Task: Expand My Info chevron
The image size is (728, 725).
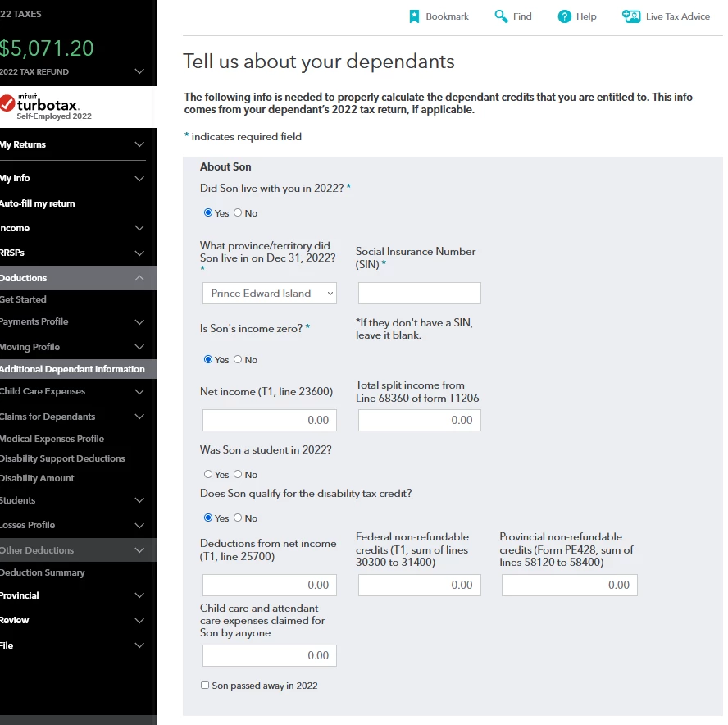Action: [x=139, y=178]
